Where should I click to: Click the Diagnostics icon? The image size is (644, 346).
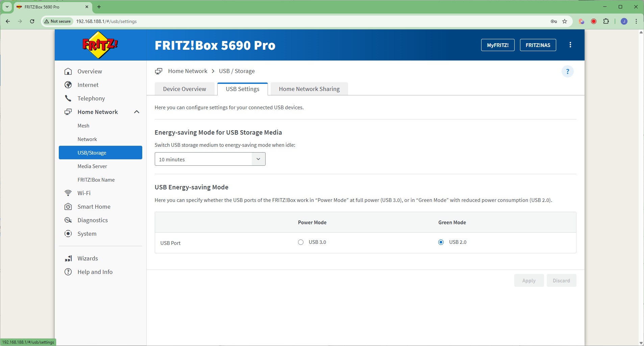[x=68, y=220]
